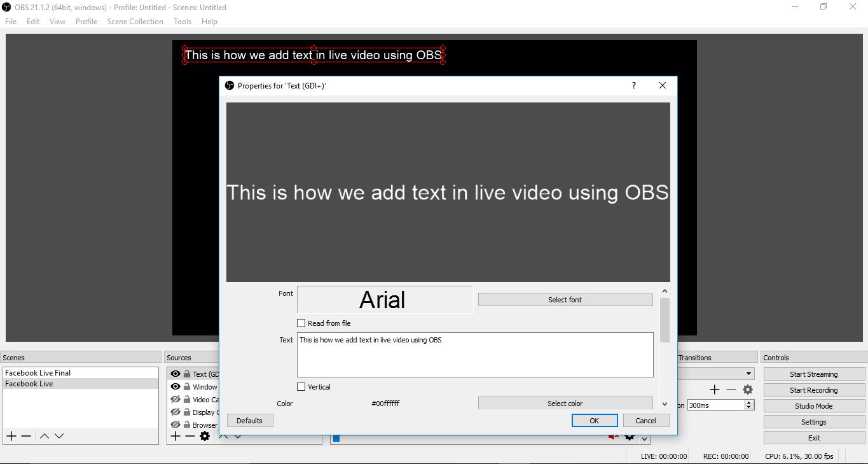Open the File menu
Screen dimensions: 868x464
[x=11, y=21]
